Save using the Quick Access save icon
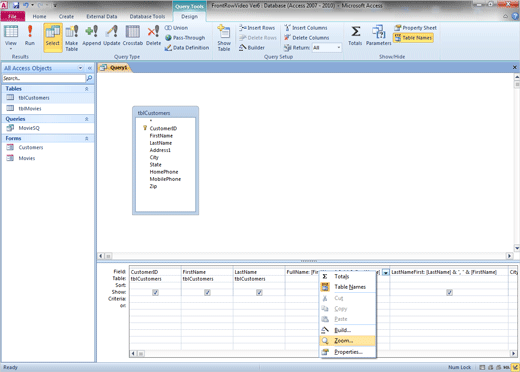520x372 pixels. click(16, 5)
